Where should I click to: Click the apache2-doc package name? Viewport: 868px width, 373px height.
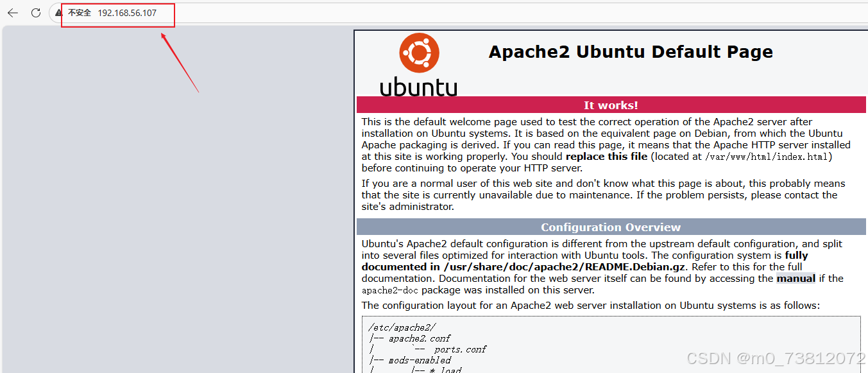(390, 290)
